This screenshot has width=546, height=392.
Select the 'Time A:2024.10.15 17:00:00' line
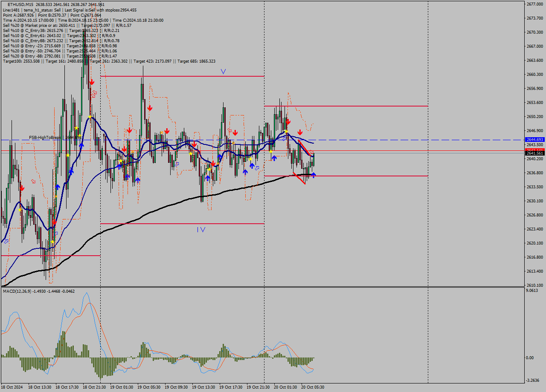[x=83, y=20]
